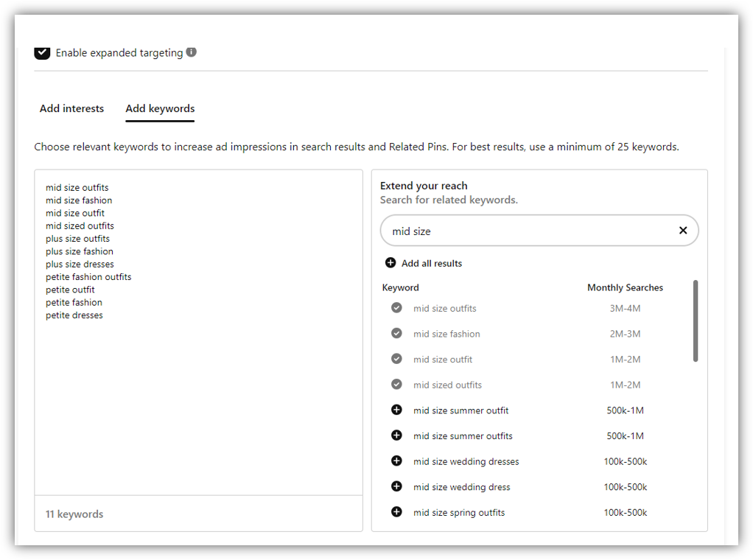This screenshot has height=560, width=753.
Task: Select the Add keywords tab
Action: (160, 108)
